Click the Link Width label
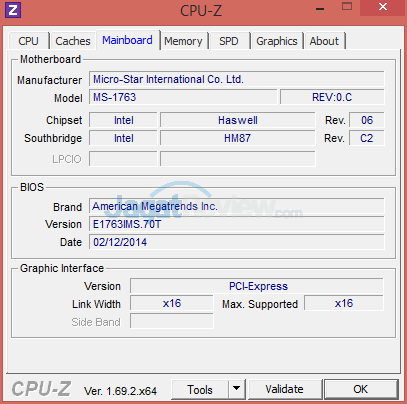Screen dimensions: 407x404 click(x=96, y=304)
